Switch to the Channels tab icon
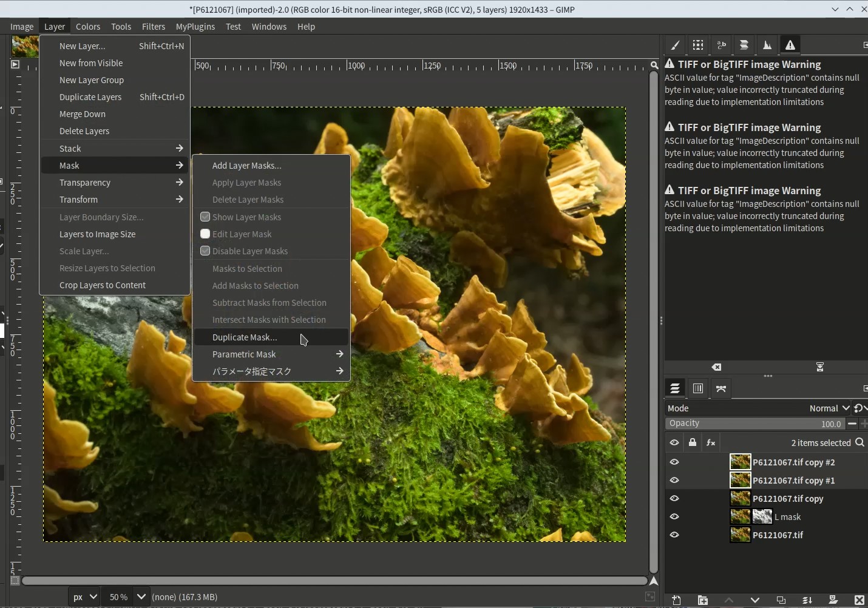Screen dimensions: 868x608 (x=698, y=389)
